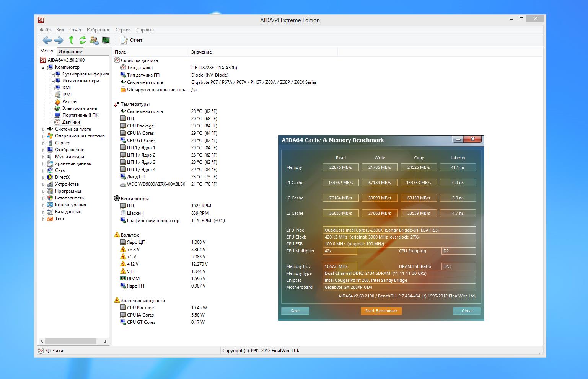588x379 pixels.
Task: Click the Forward arrow toolbar icon
Action: point(59,40)
